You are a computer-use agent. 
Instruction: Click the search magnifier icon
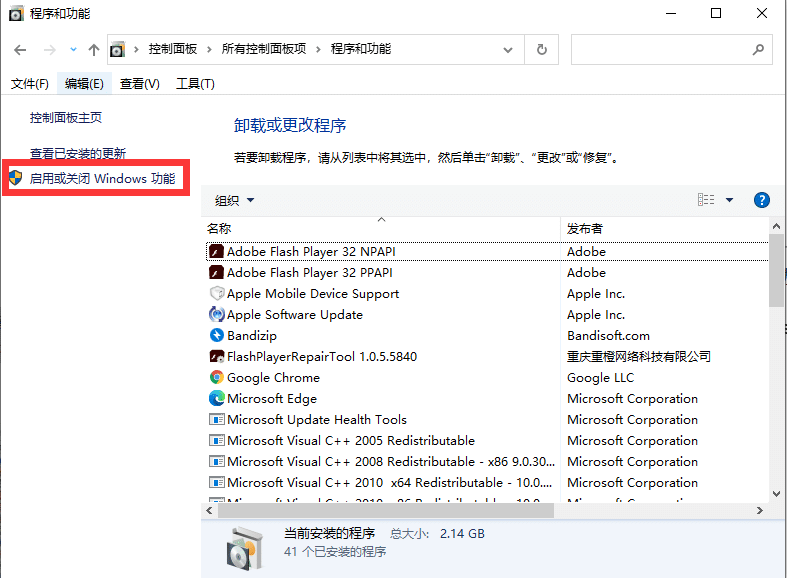pyautogui.click(x=758, y=49)
